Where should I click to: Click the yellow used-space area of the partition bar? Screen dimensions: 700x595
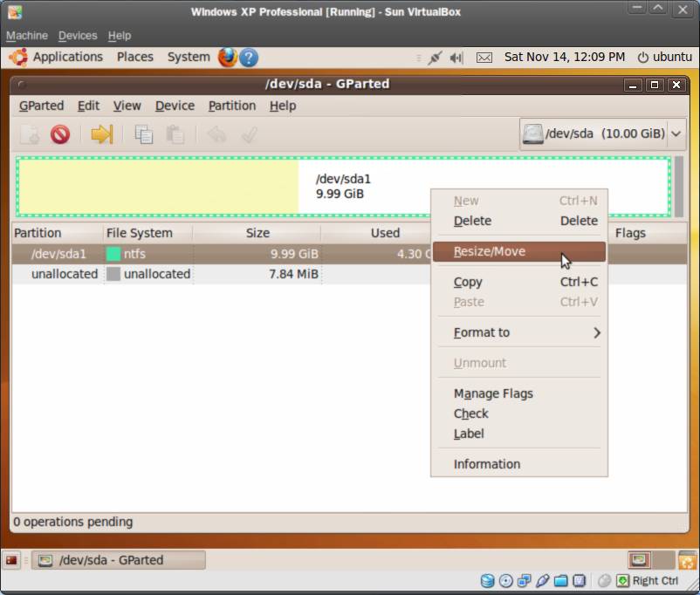click(159, 187)
